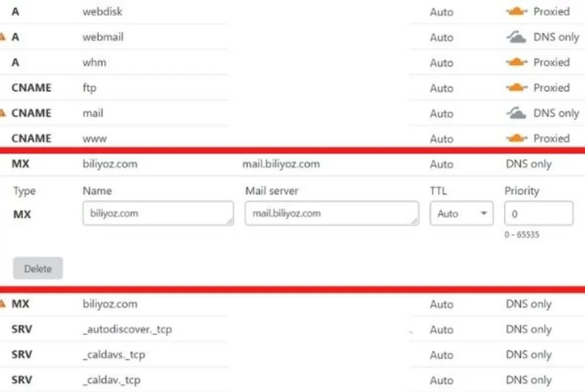Open the _caldav._tcp SRV record row
Image resolution: width=585 pixels, height=392 pixels.
pyautogui.click(x=292, y=380)
